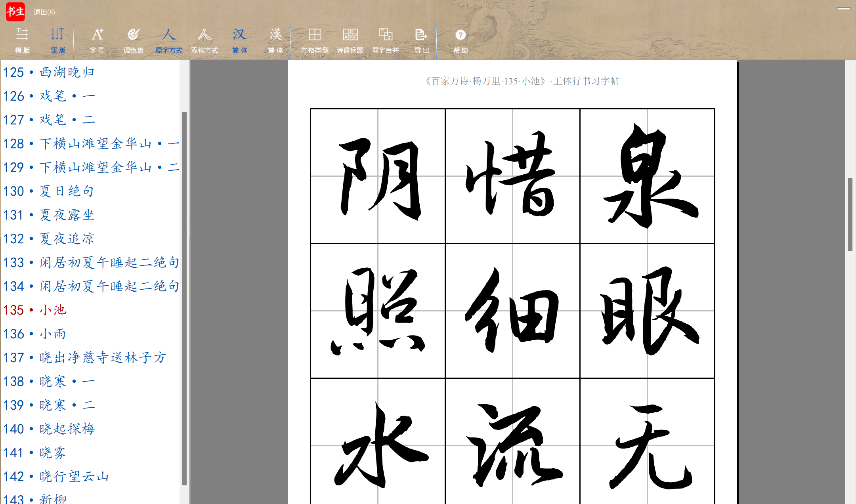This screenshot has height=504, width=856.
Task: Click the 退出(X) exit button
Action: [x=44, y=12]
